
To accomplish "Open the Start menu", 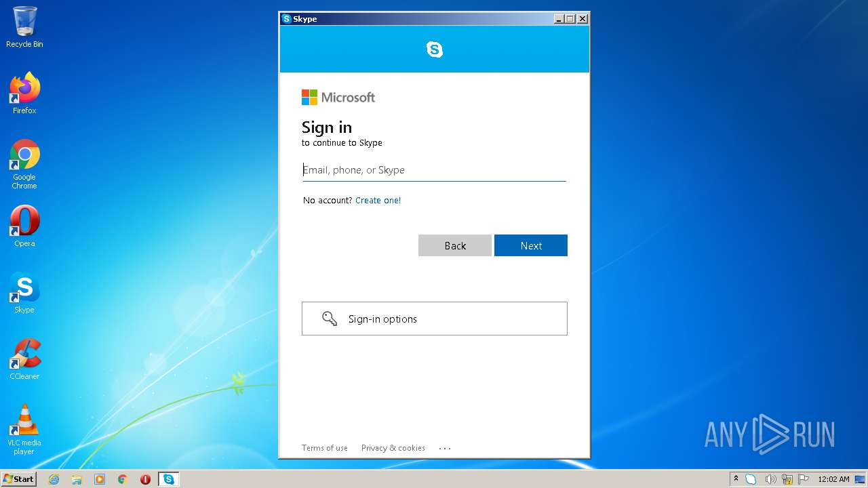I will (19, 479).
